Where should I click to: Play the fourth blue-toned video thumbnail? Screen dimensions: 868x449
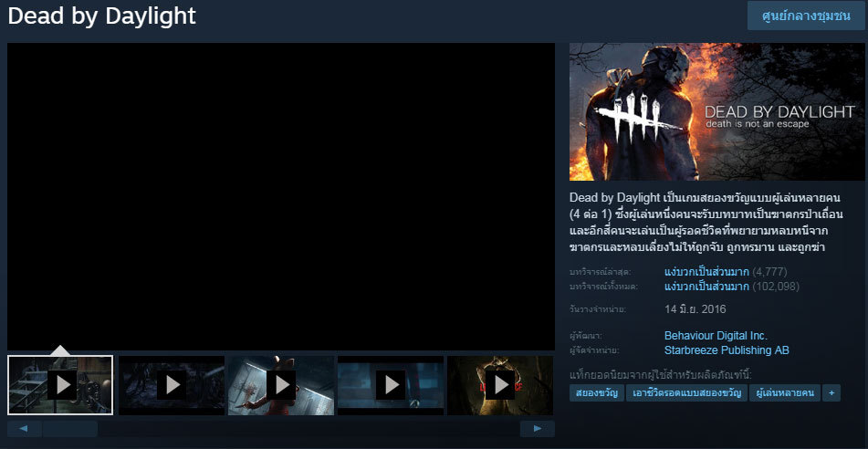(391, 385)
